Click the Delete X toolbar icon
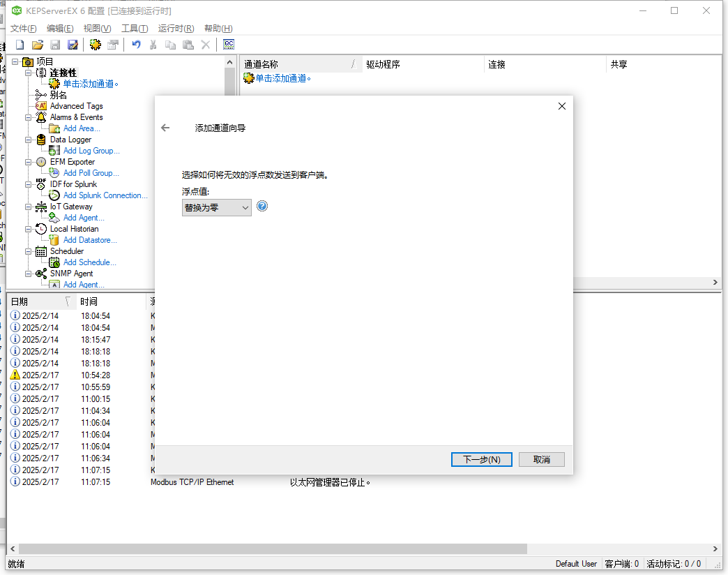The height and width of the screenshot is (575, 728). pos(206,45)
